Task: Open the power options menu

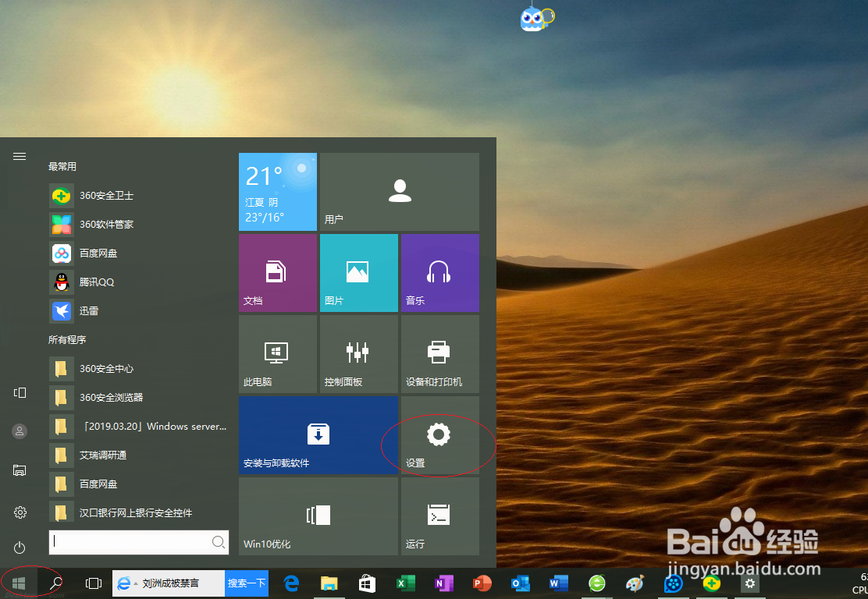Action: [20, 548]
